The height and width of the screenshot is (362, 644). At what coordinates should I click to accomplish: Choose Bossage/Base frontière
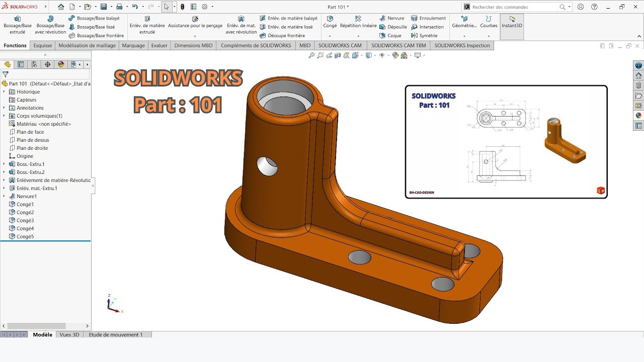96,36
